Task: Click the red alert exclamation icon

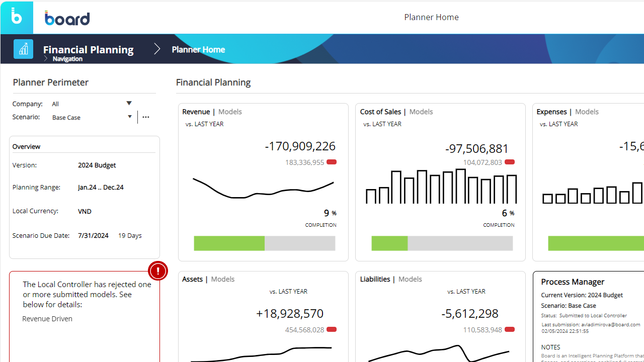Action: tap(158, 271)
